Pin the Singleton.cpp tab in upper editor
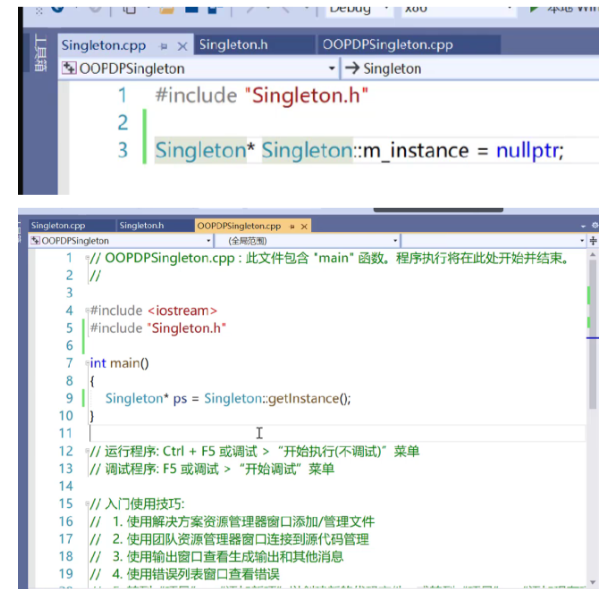This screenshot has height=589, width=613. [164, 47]
